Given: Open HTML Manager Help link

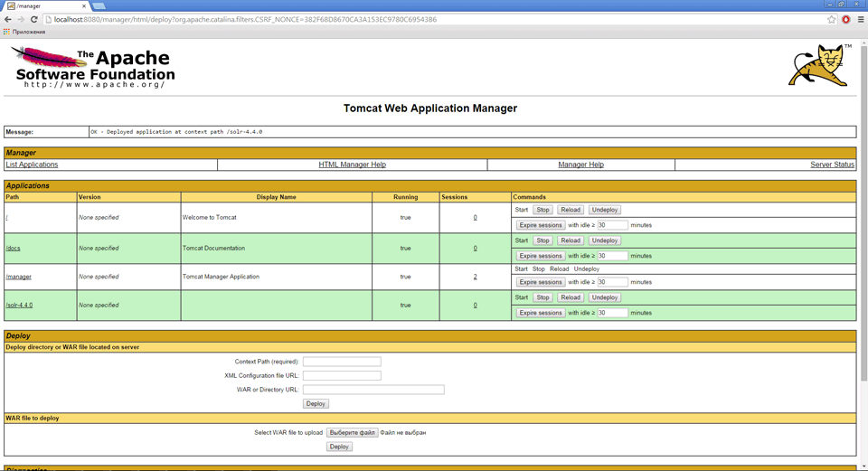Looking at the screenshot, I should 352,165.
